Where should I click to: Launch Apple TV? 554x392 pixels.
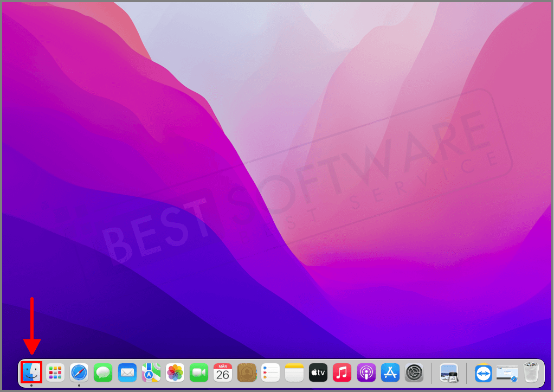click(318, 372)
